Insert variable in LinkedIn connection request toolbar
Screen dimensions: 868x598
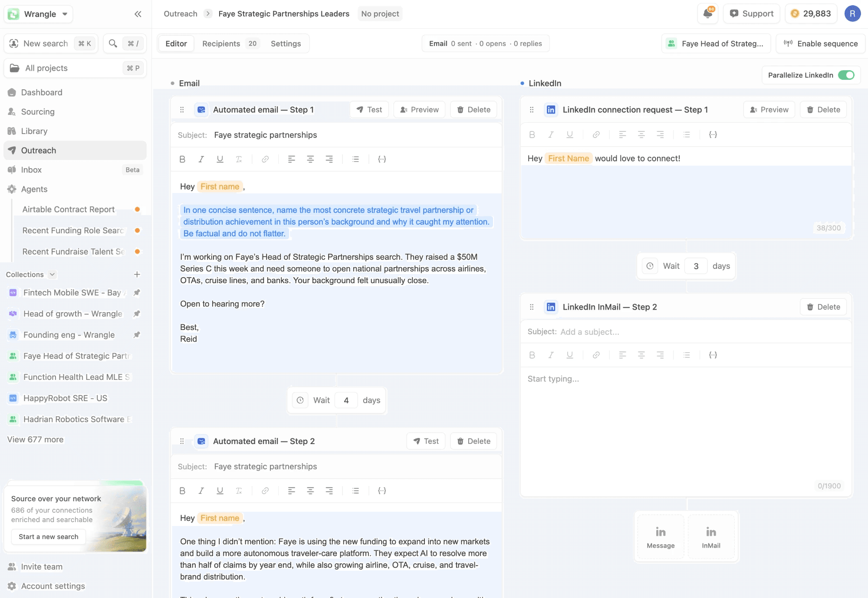point(713,134)
